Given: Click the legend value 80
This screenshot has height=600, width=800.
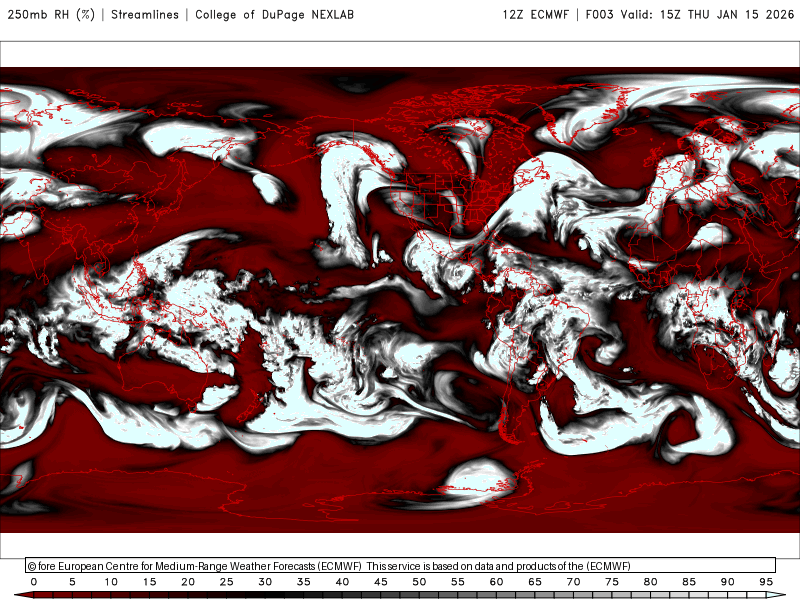Looking at the screenshot, I should pyautogui.click(x=651, y=582).
